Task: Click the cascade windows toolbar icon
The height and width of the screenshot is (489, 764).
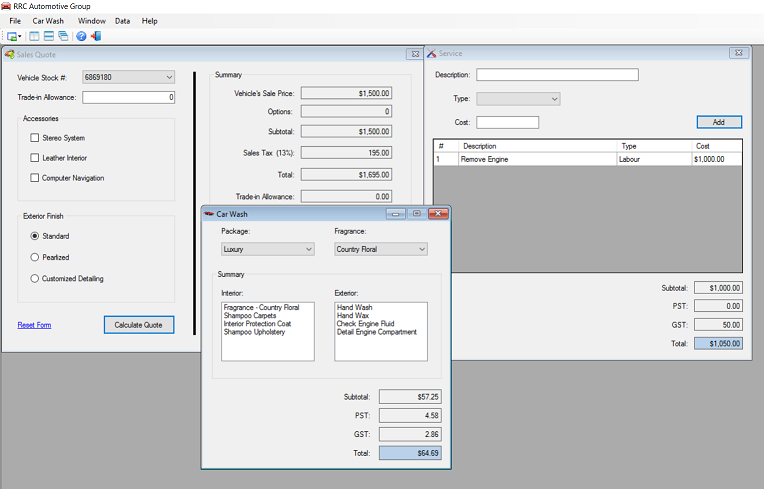Action: tap(63, 36)
